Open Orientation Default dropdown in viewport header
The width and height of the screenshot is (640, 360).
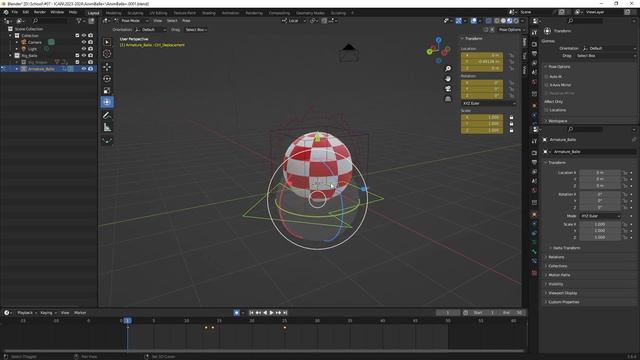pos(151,30)
